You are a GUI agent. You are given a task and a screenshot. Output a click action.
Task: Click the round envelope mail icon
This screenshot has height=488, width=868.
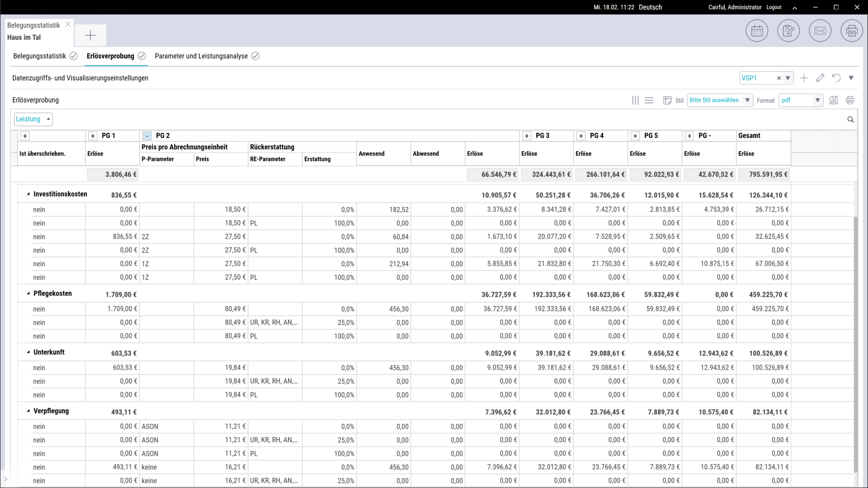pos(820,31)
